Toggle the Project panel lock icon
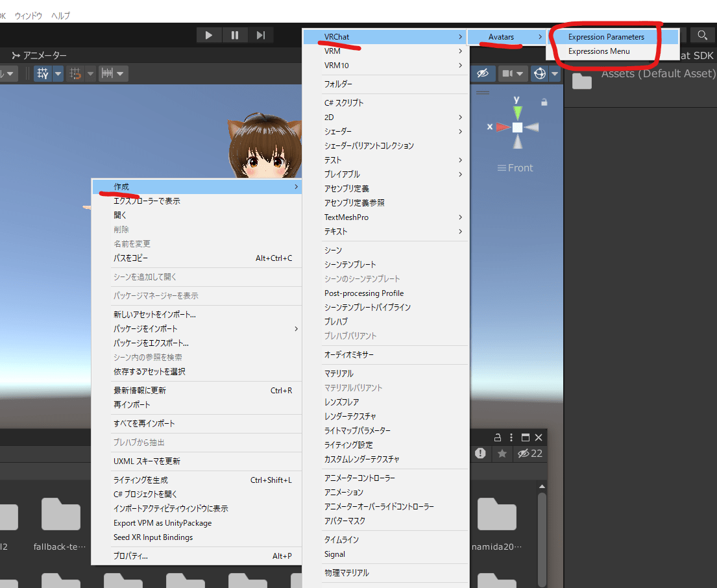The height and width of the screenshot is (588, 717). pos(498,437)
